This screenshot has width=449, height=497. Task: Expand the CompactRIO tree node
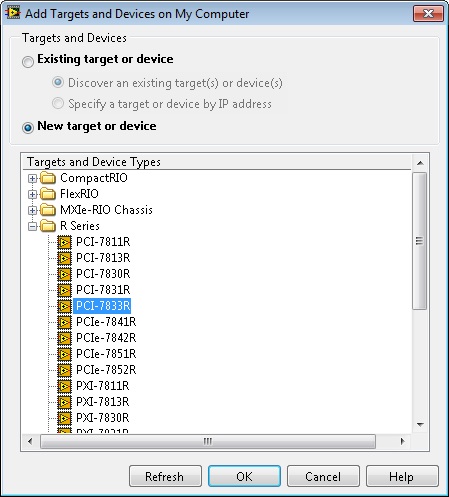(32, 178)
